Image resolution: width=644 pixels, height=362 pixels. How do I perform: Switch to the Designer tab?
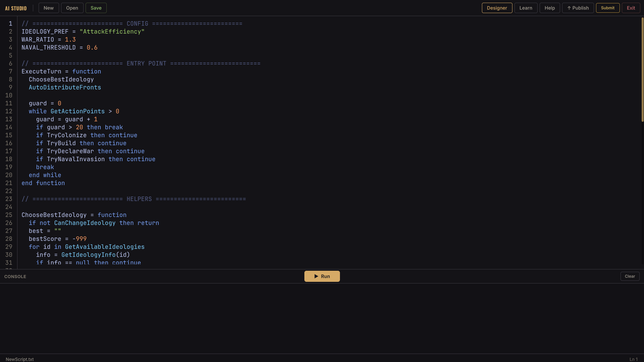pyautogui.click(x=497, y=8)
